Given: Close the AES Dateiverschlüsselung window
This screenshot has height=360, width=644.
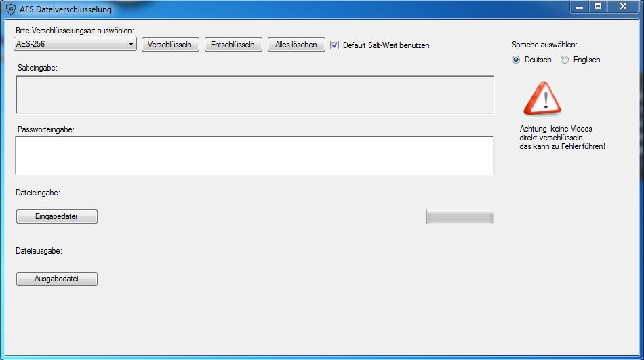Looking at the screenshot, I should 623,7.
